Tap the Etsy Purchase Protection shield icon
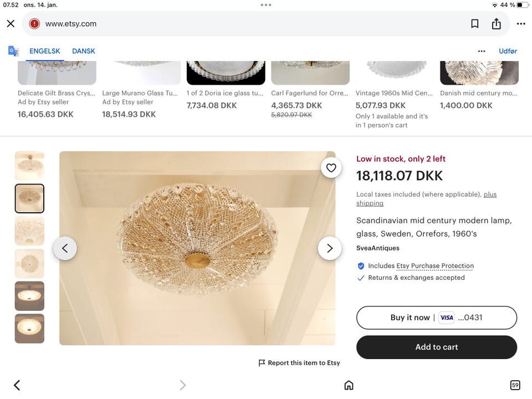The image size is (532, 399). pyautogui.click(x=361, y=265)
